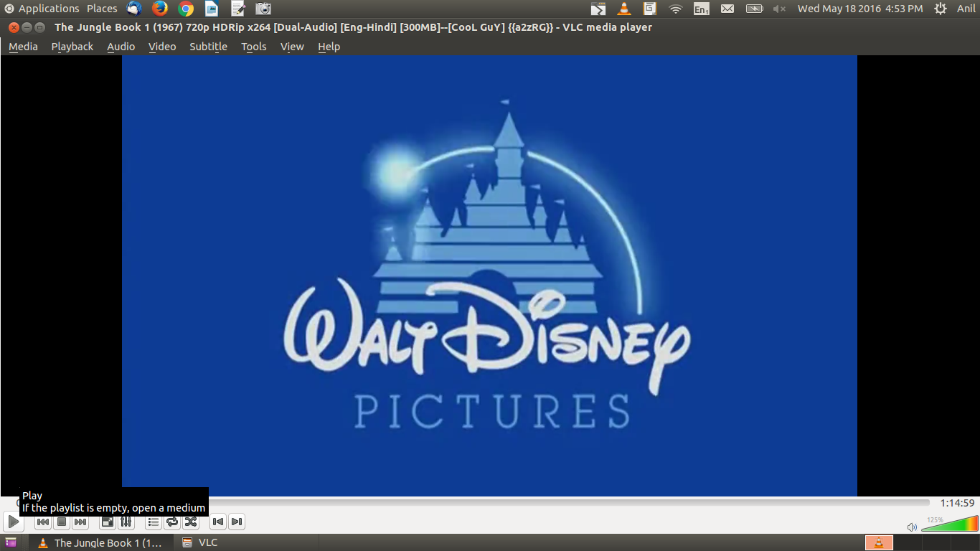Screen dimensions: 980x551
Task: Adjust the 125% volume slider
Action: click(950, 523)
